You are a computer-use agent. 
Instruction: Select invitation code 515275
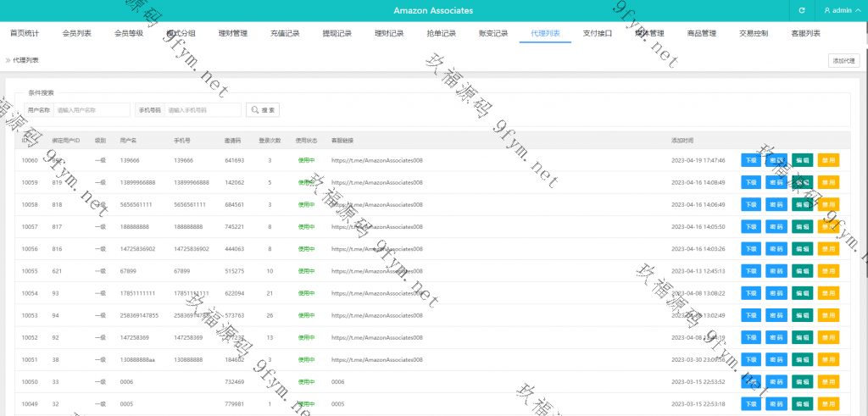click(234, 271)
